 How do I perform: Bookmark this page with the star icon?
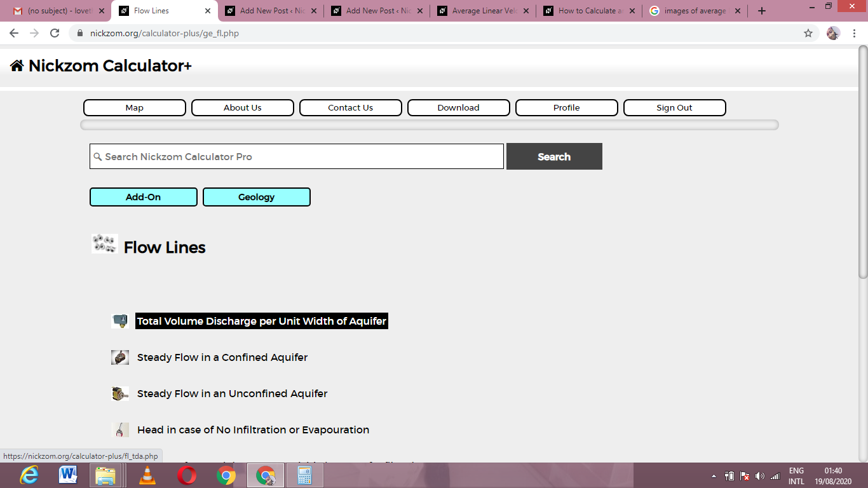(808, 33)
